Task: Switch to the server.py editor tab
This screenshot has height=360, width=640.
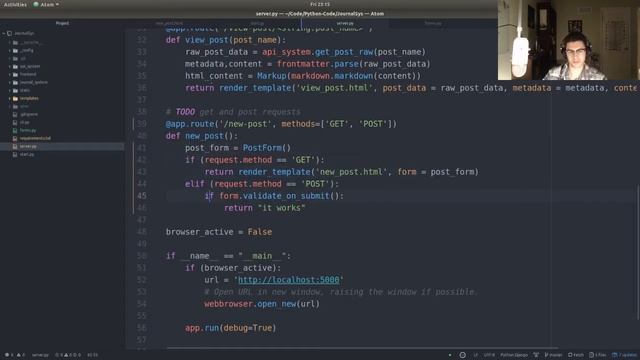Action: pyautogui.click(x=345, y=23)
